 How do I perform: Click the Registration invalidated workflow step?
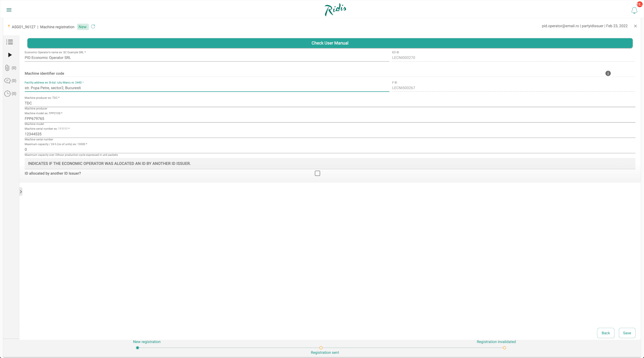[x=504, y=348]
